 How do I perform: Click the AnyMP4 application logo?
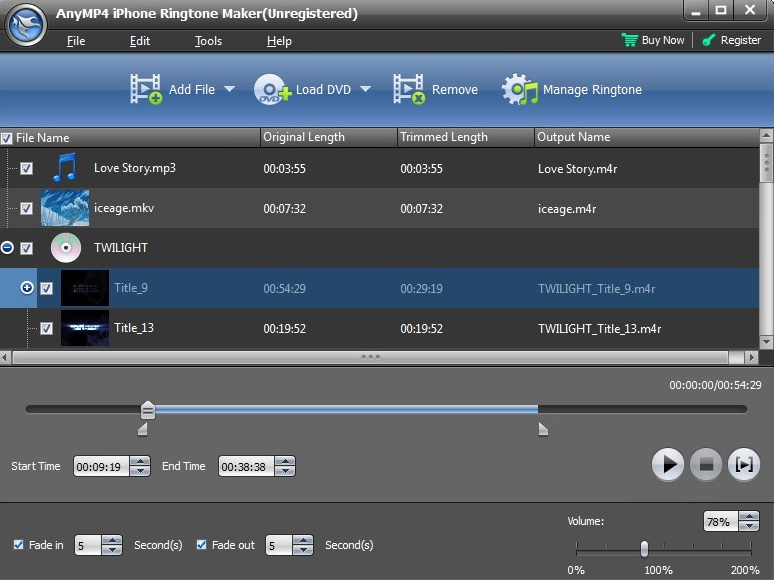tap(26, 24)
